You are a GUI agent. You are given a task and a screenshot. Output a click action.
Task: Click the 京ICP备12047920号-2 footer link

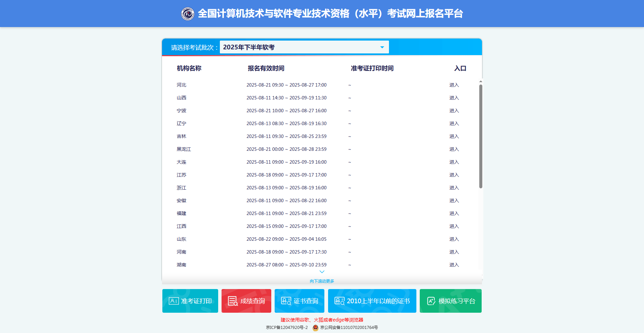pos(286,327)
